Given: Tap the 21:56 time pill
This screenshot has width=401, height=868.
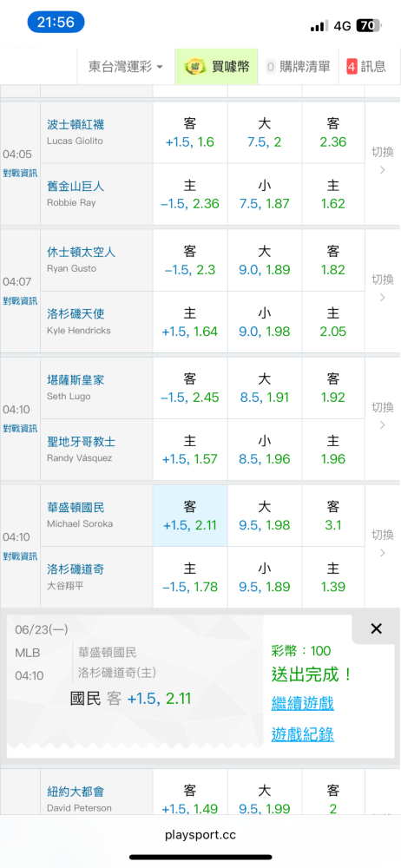Looking at the screenshot, I should pyautogui.click(x=56, y=23).
